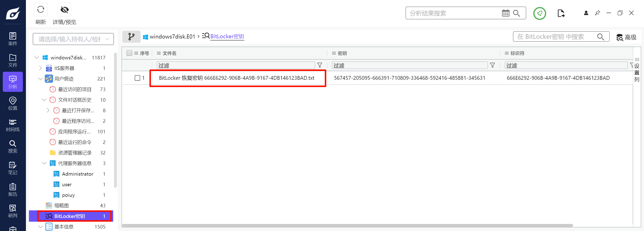644x231 pixels.
Task: Toggle the 详情/预览 eye icon
Action: coord(64,10)
